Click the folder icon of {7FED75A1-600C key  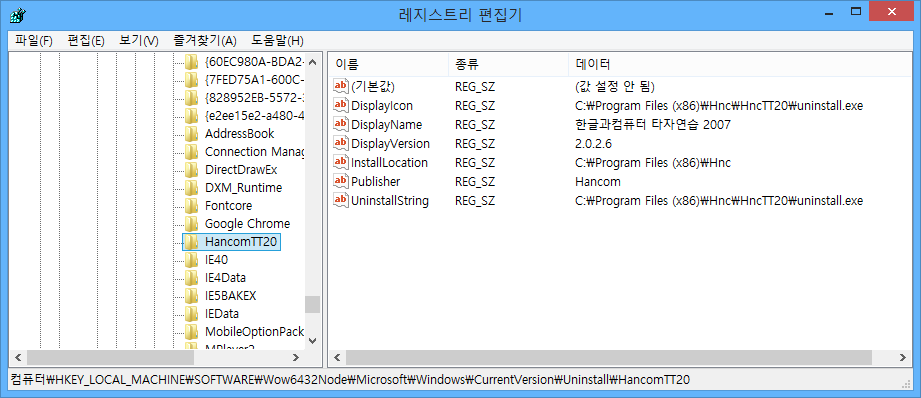coord(191,80)
